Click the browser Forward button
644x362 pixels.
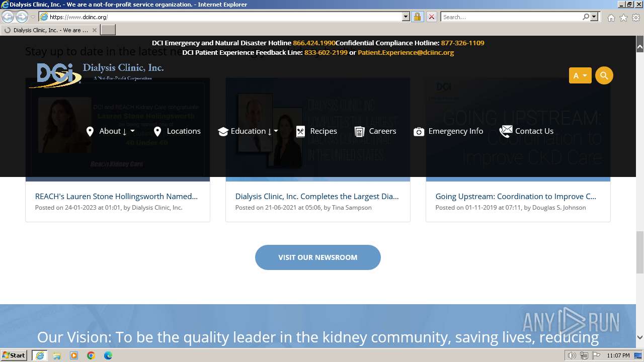click(x=22, y=17)
